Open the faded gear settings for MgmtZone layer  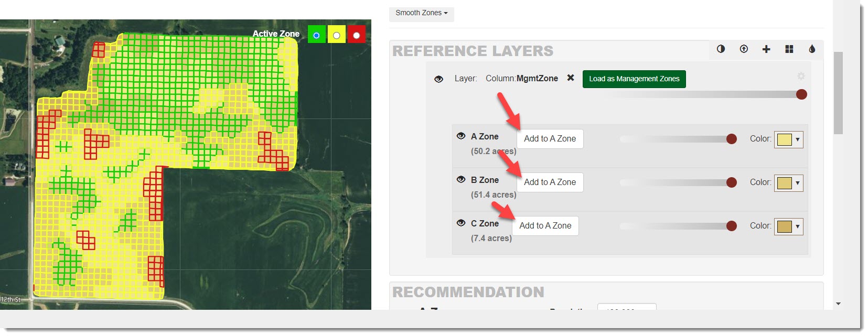click(x=801, y=76)
